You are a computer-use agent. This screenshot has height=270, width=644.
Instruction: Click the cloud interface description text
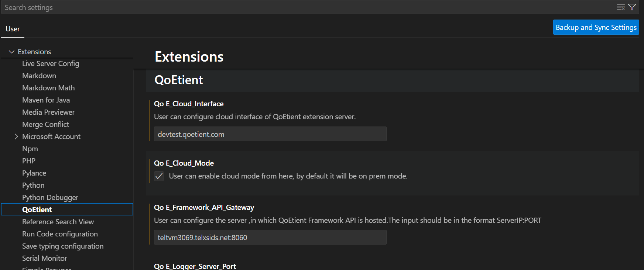[x=255, y=117]
